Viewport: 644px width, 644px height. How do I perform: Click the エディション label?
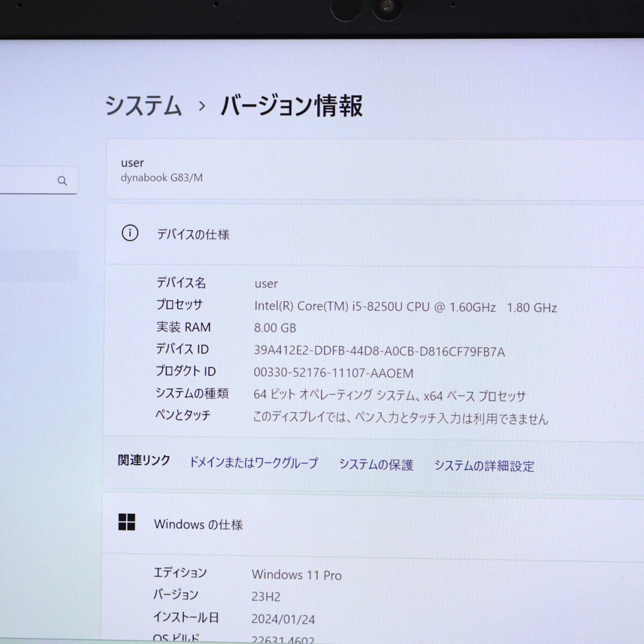click(x=180, y=573)
